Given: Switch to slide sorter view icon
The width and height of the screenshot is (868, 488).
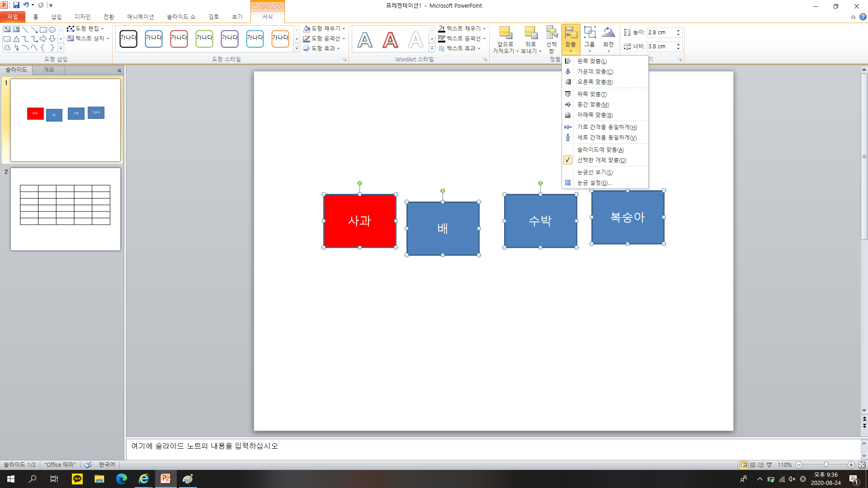Looking at the screenshot, I should (x=752, y=465).
